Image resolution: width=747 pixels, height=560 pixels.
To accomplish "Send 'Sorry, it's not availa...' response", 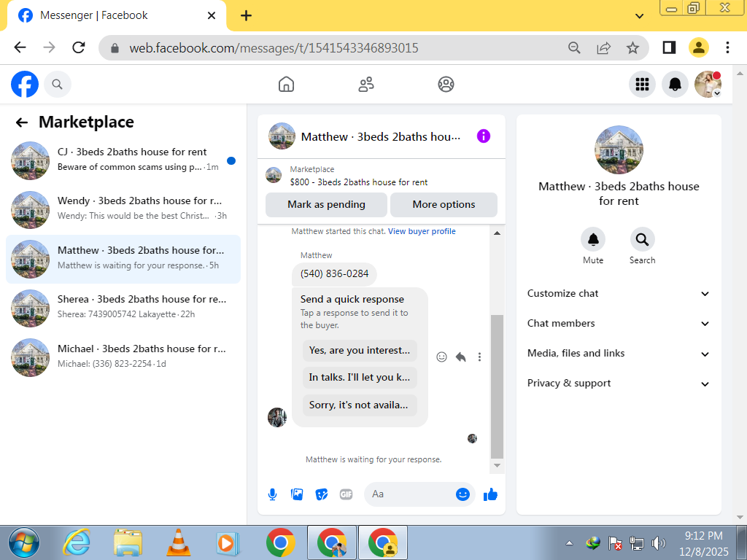I will click(x=360, y=405).
